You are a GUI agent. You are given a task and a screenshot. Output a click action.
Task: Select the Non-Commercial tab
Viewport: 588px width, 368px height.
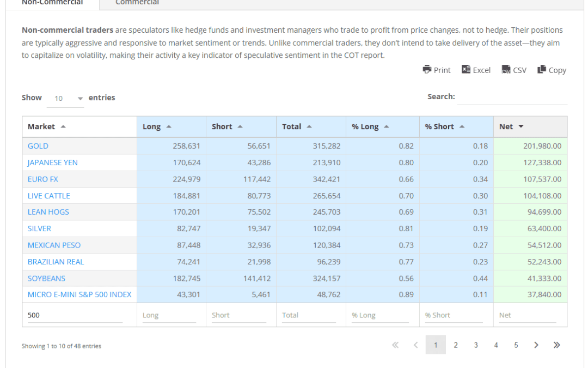point(52,3)
